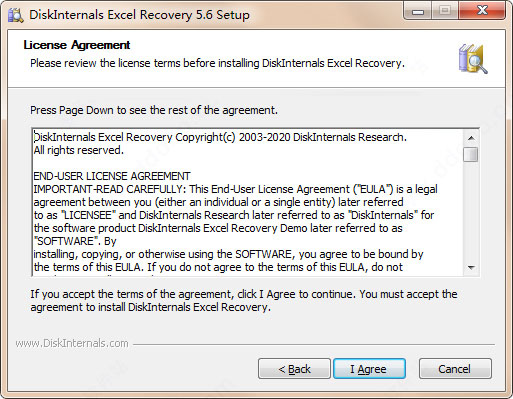Click the 'END-USER LICENSE AGREEMENT' line
This screenshot has width=513, height=399.
click(112, 176)
